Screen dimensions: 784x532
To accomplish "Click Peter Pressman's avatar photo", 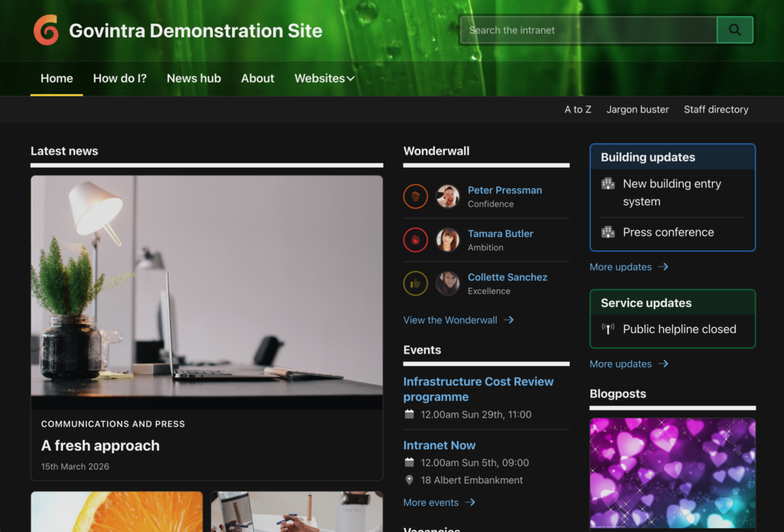I will pos(447,197).
